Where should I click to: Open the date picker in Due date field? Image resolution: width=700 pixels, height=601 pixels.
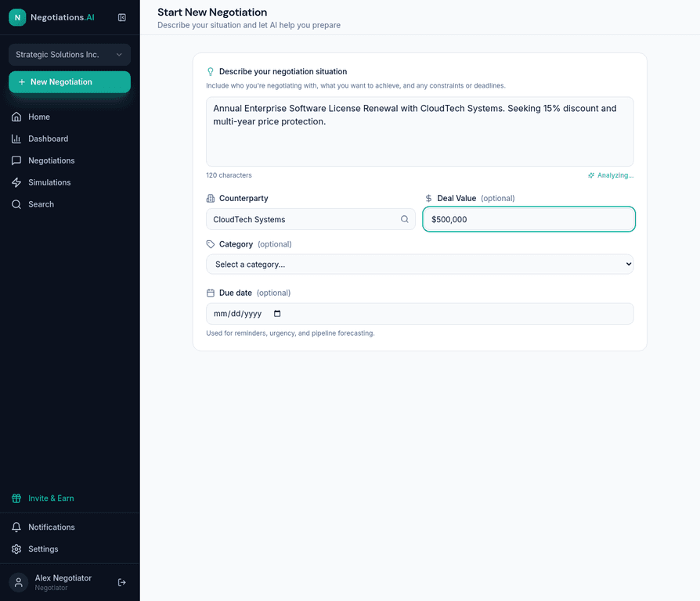point(276,312)
